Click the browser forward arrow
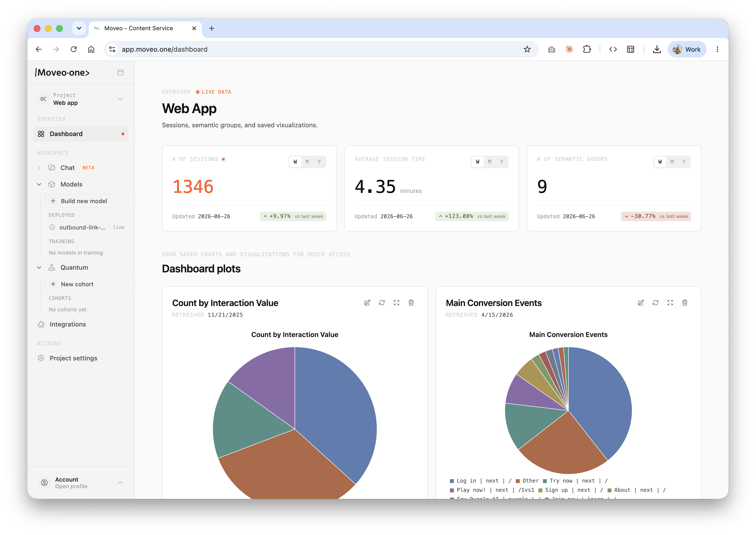Image resolution: width=756 pixels, height=535 pixels. pyautogui.click(x=56, y=50)
